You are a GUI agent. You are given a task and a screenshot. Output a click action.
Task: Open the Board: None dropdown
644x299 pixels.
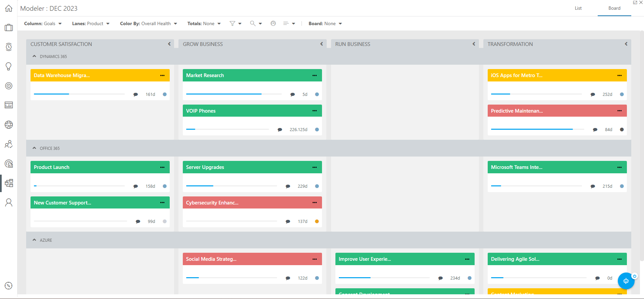[x=325, y=23]
